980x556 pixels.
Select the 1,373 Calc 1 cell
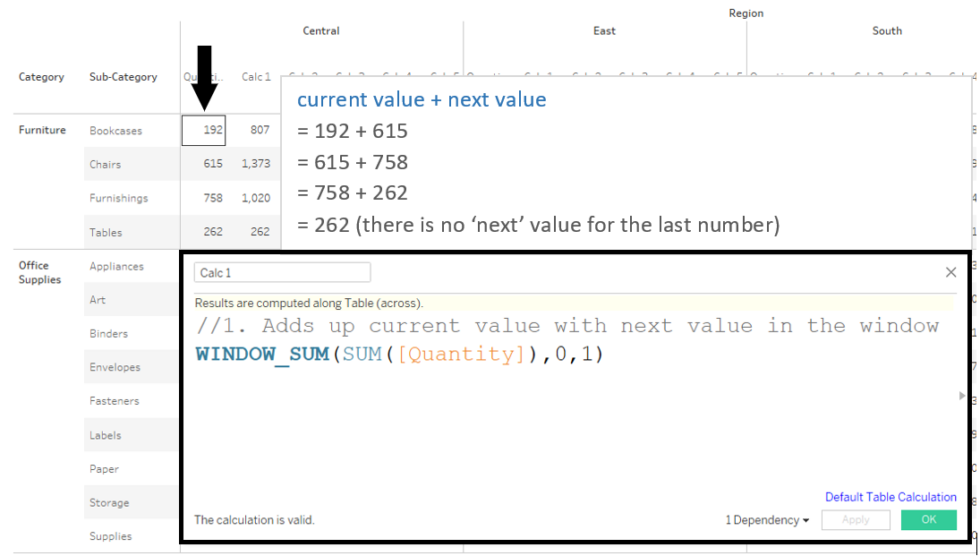pos(256,164)
